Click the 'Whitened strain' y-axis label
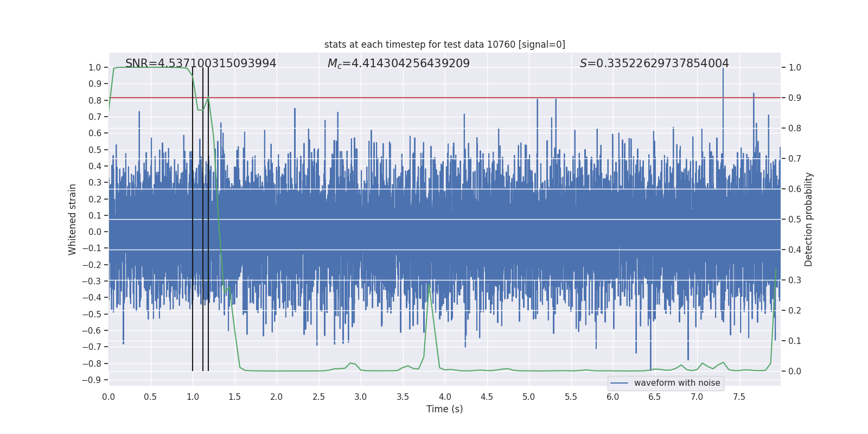 [x=73, y=219]
